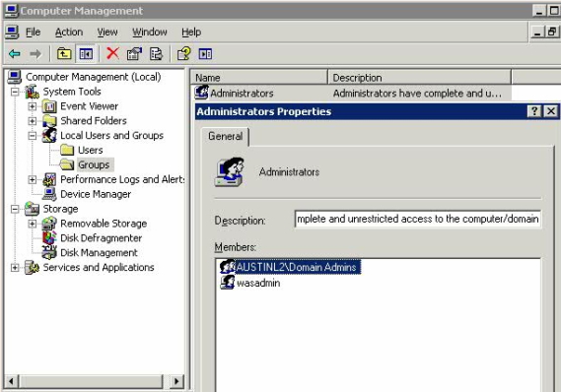
Task: Select the General tab in Administrators Properties
Action: [225, 137]
